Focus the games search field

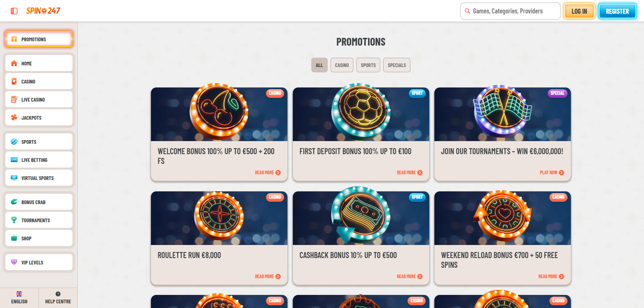[x=510, y=11]
